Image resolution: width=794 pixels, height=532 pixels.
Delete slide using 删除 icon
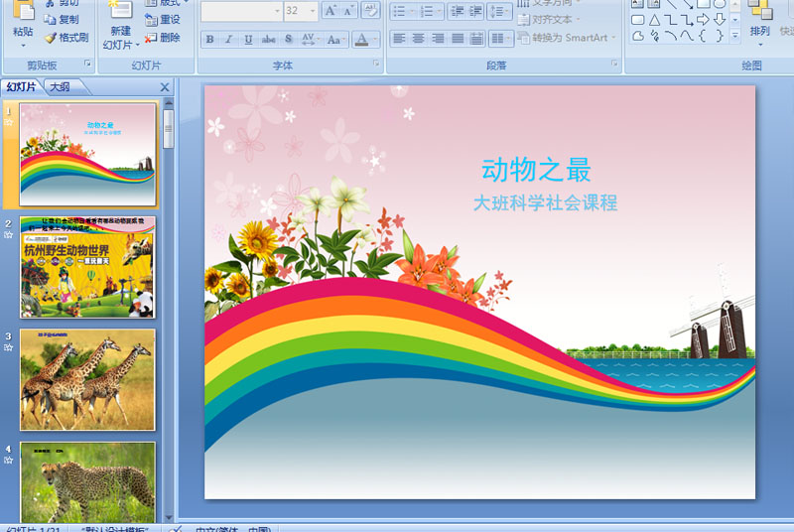(x=162, y=38)
